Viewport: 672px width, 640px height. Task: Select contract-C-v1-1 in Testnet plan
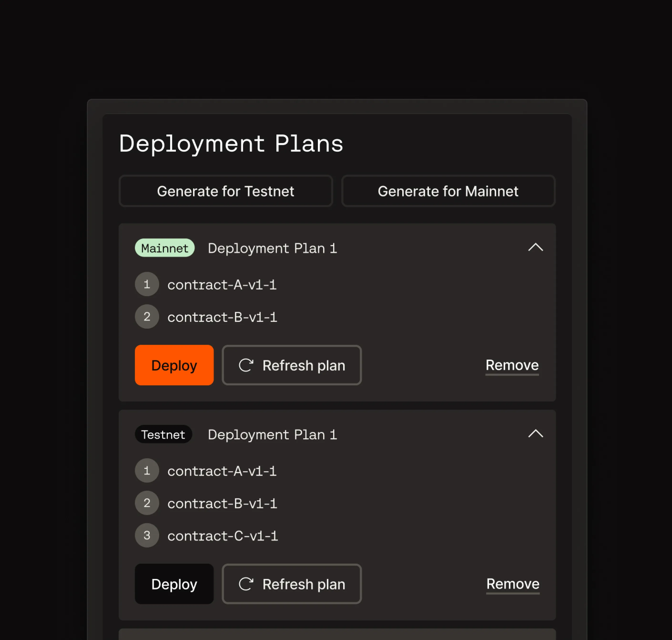[x=222, y=536]
